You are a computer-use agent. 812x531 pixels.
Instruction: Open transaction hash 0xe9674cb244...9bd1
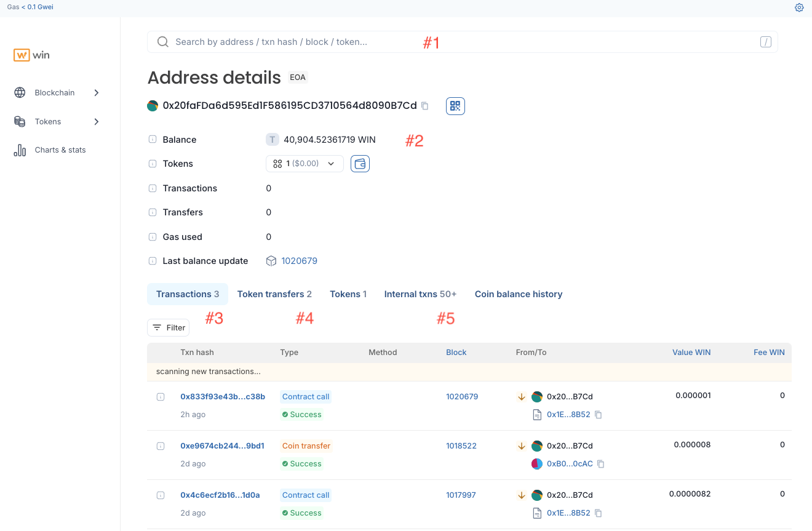(222, 446)
